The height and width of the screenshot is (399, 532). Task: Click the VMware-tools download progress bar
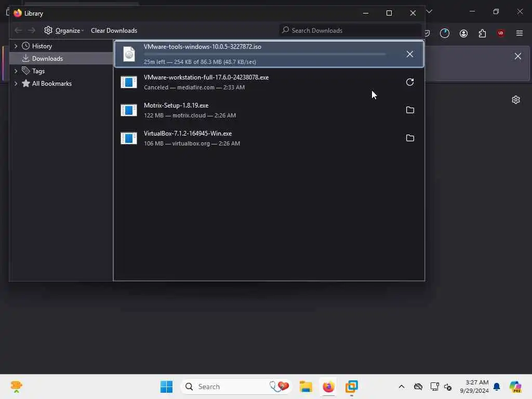[x=264, y=54]
